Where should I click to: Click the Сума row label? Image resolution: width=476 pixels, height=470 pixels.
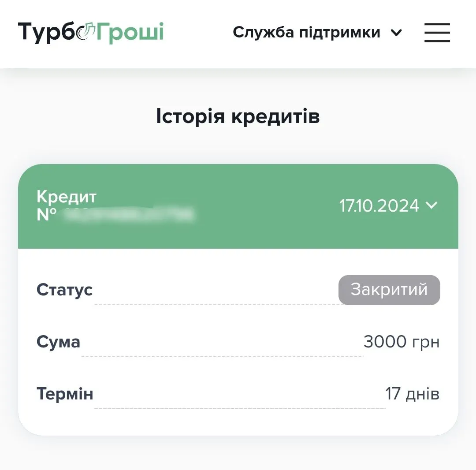(58, 342)
